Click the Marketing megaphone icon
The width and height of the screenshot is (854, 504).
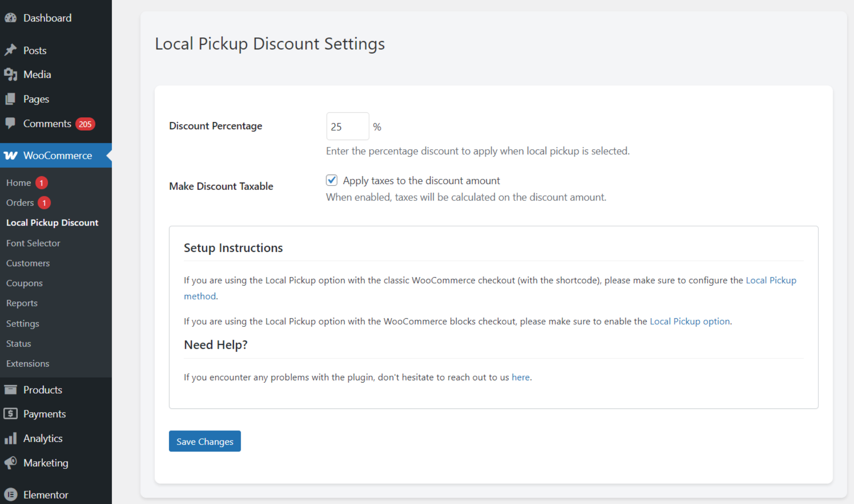click(11, 462)
